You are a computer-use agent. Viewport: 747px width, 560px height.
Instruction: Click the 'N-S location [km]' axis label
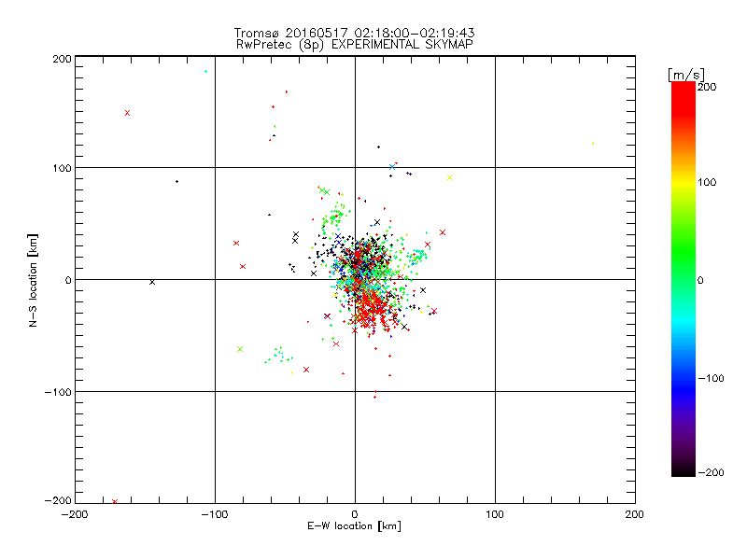(33, 280)
